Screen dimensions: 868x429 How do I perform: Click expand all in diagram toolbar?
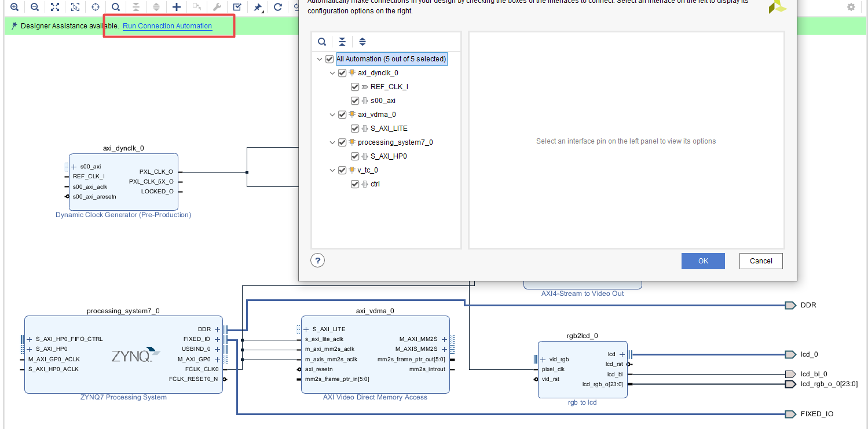point(156,7)
